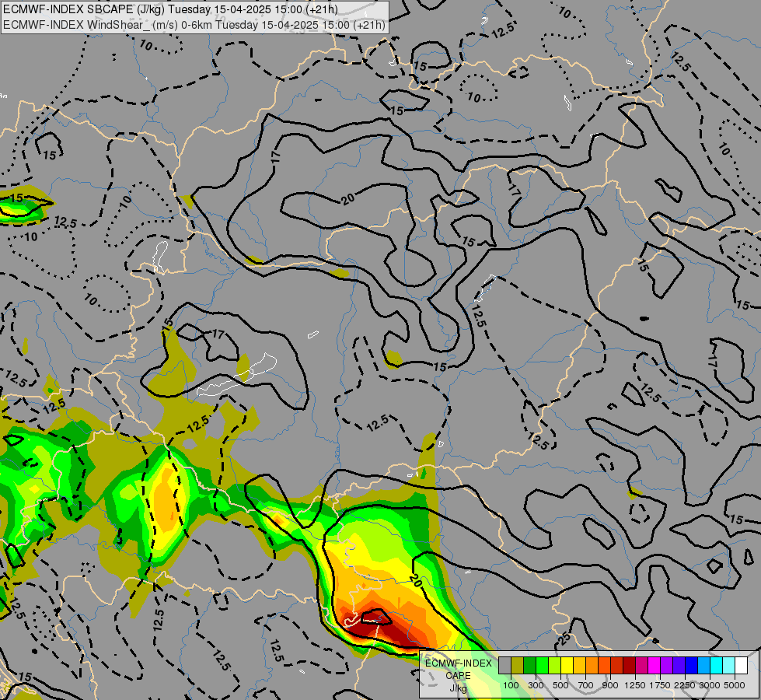Click the 'CAPE' word in the legend box
This screenshot has width=761, height=700.
[458, 675]
